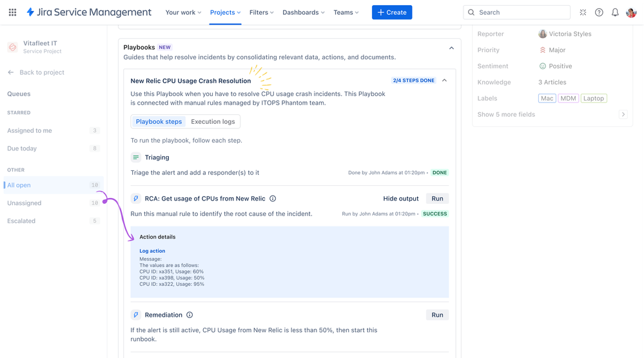
Task: Run the RCA Get usage step
Action: point(437,199)
